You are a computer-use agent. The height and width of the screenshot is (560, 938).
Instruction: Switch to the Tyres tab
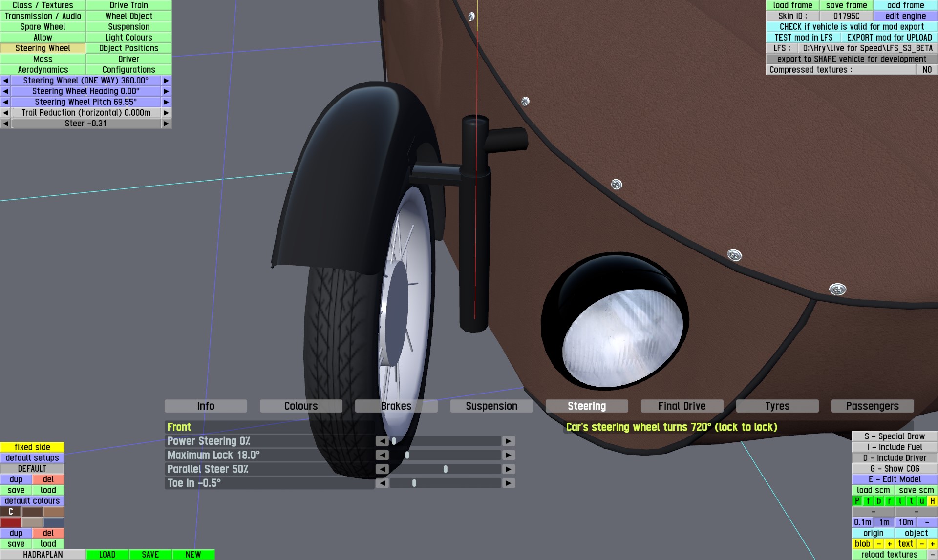tap(777, 406)
